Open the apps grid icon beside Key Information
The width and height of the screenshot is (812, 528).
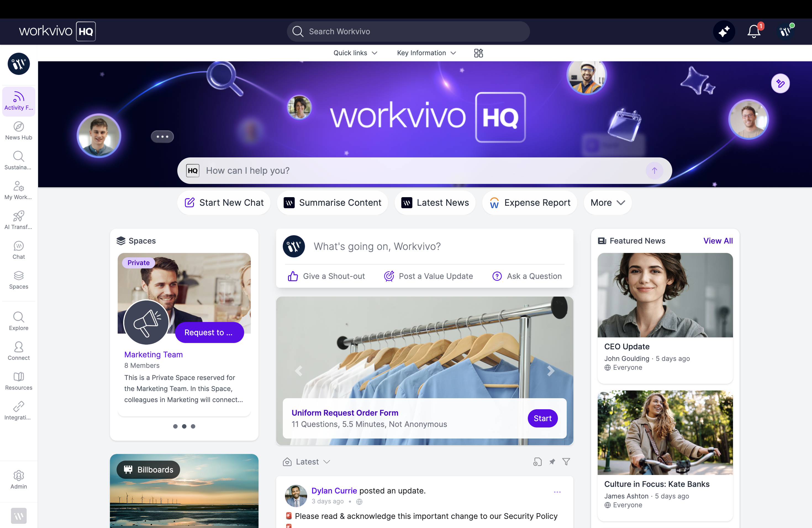(478, 53)
